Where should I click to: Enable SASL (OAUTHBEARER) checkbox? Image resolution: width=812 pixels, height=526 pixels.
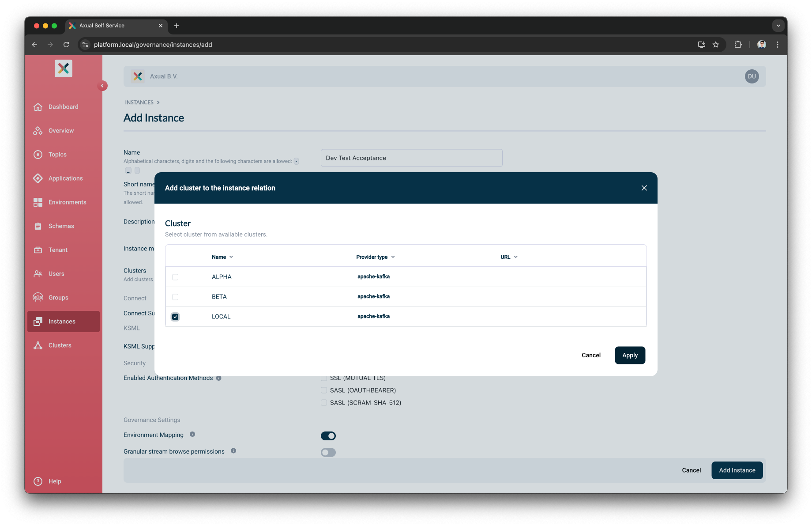[x=324, y=390]
